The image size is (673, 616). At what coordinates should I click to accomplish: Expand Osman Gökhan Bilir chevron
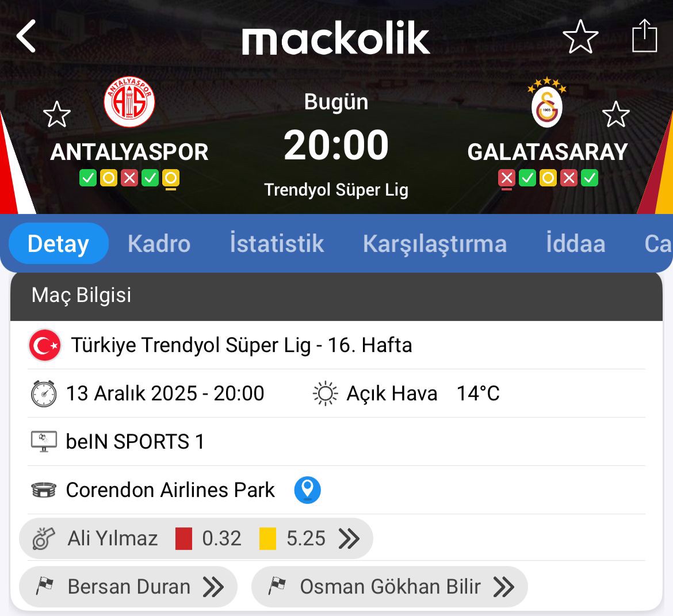(x=504, y=587)
